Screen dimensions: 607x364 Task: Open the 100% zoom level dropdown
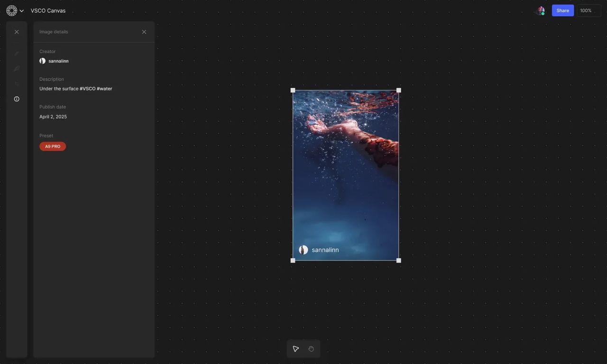(588, 10)
